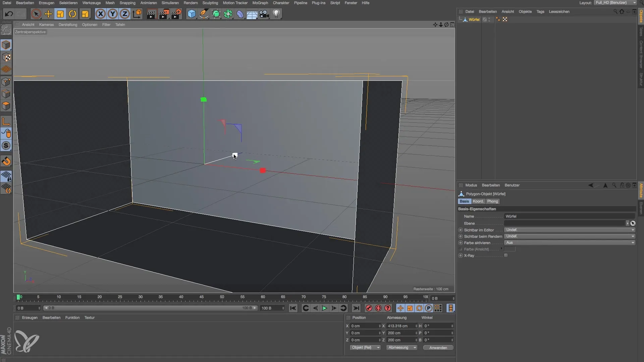Open the MoGraph menu
Image resolution: width=644 pixels, height=362 pixels.
click(x=260, y=3)
